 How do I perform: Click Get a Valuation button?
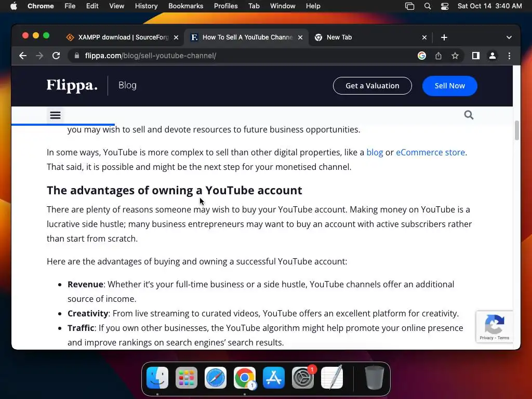[x=372, y=86]
